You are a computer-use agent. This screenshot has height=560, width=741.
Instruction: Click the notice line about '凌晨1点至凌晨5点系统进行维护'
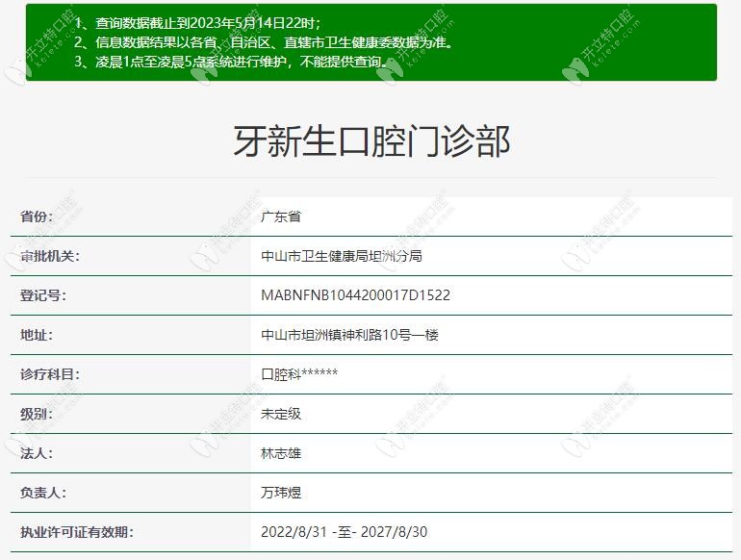pyautogui.click(x=231, y=62)
